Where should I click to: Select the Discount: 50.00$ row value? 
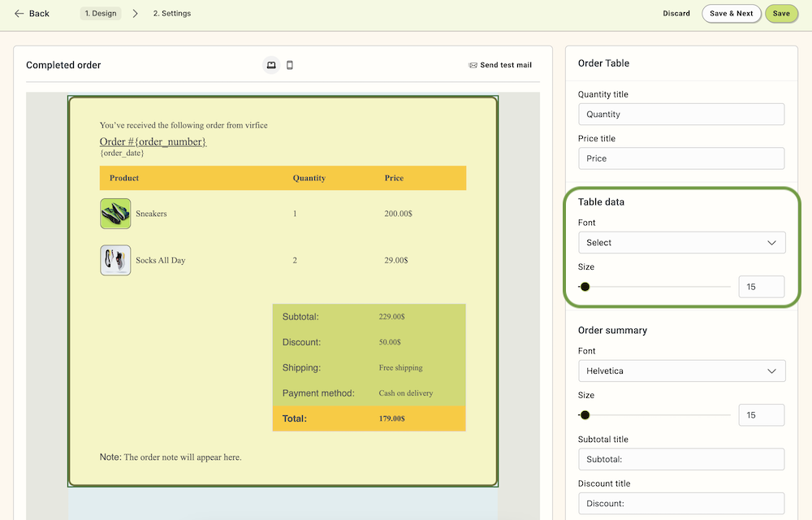[x=390, y=342]
